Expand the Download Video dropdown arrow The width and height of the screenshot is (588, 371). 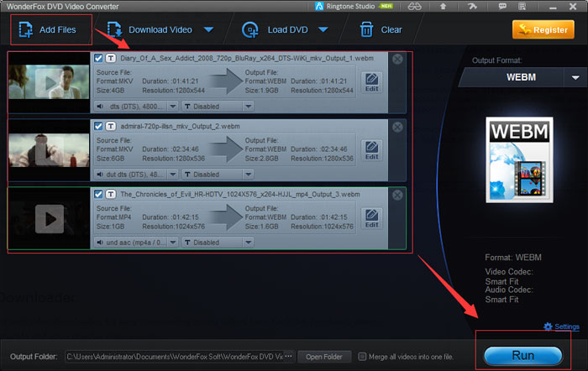(208, 29)
